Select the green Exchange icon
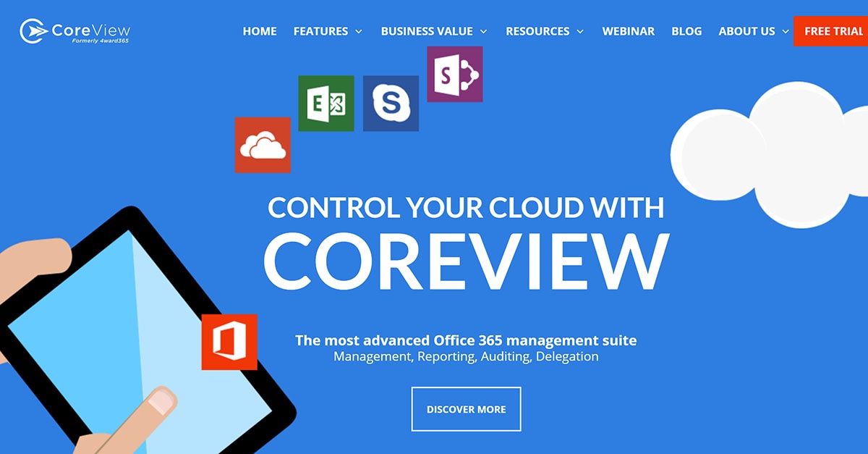This screenshot has height=454, width=868. [326, 104]
